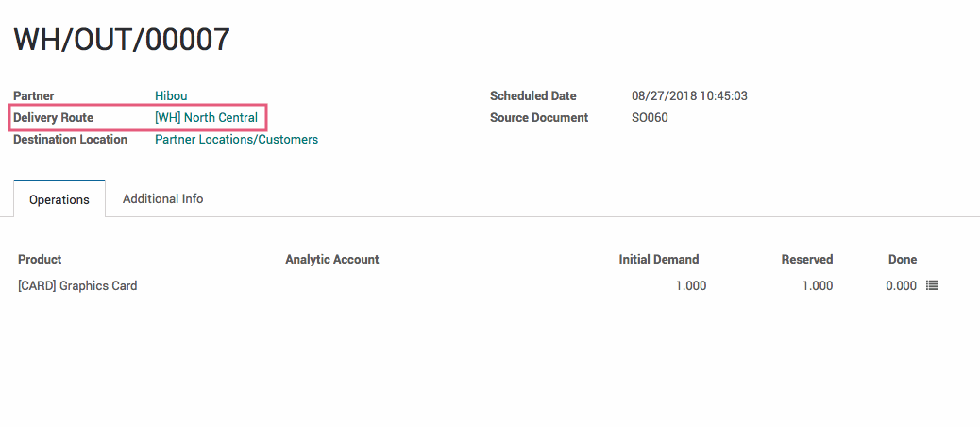Click the Scheduled Date field label
Viewport: 980px width, 427px height.
tap(533, 96)
